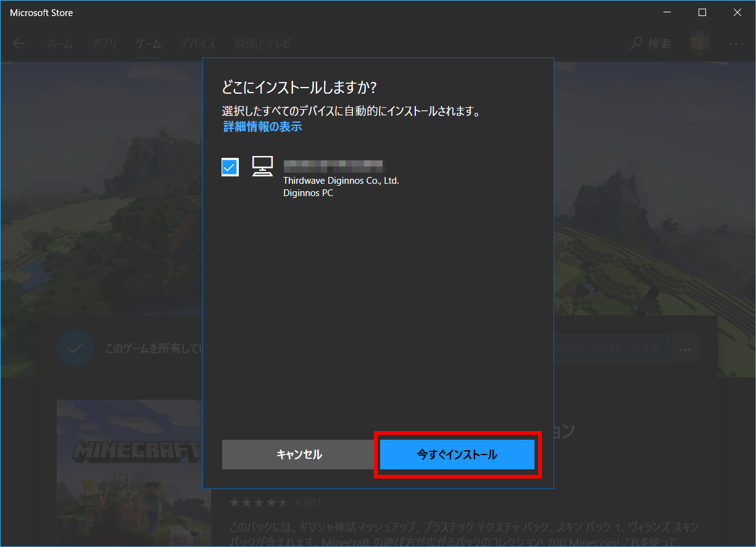Click the Diginnos PC label
This screenshot has height=547, width=756.
coord(308,193)
